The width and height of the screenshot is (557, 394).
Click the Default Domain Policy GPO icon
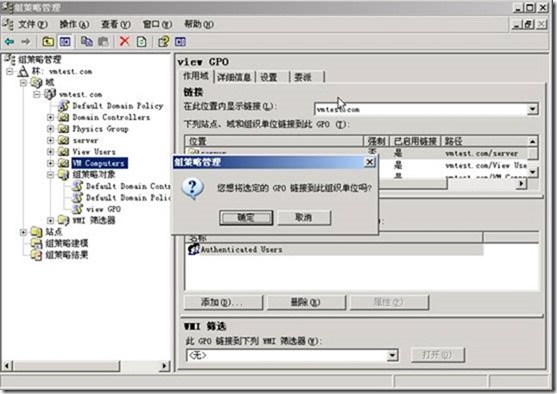pos(64,106)
